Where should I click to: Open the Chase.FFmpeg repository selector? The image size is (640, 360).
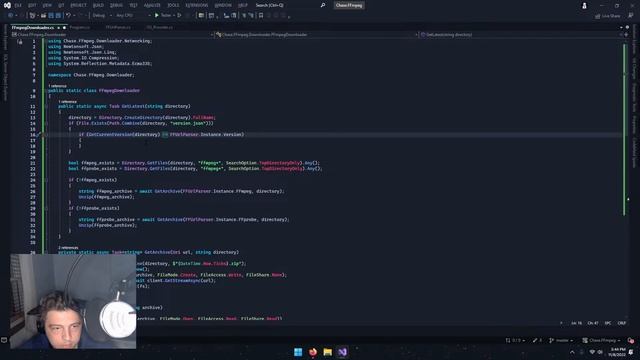tap(602, 340)
